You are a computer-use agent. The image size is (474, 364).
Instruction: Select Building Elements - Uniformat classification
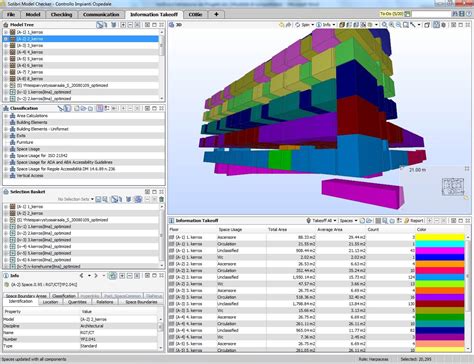coord(42,129)
